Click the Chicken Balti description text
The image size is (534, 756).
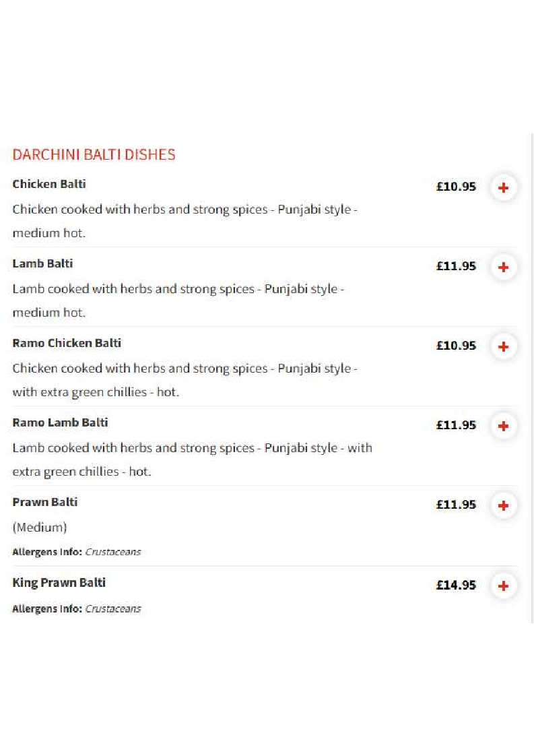[185, 221]
